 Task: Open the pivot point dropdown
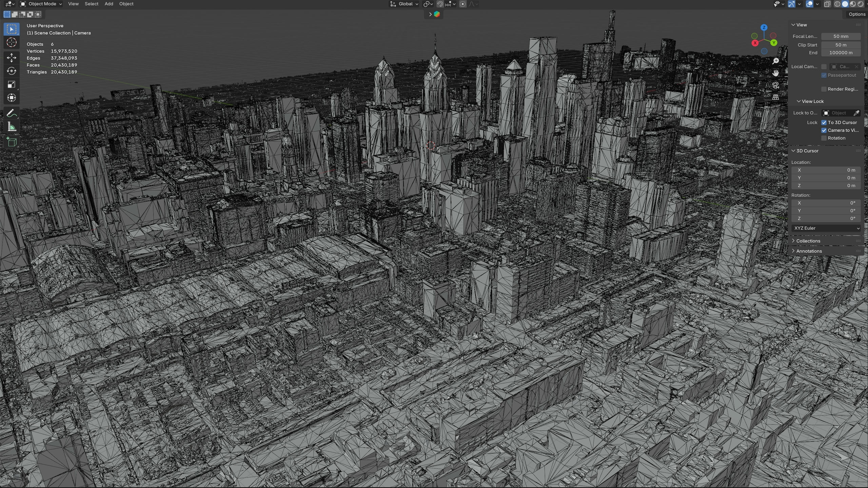pyautogui.click(x=428, y=4)
